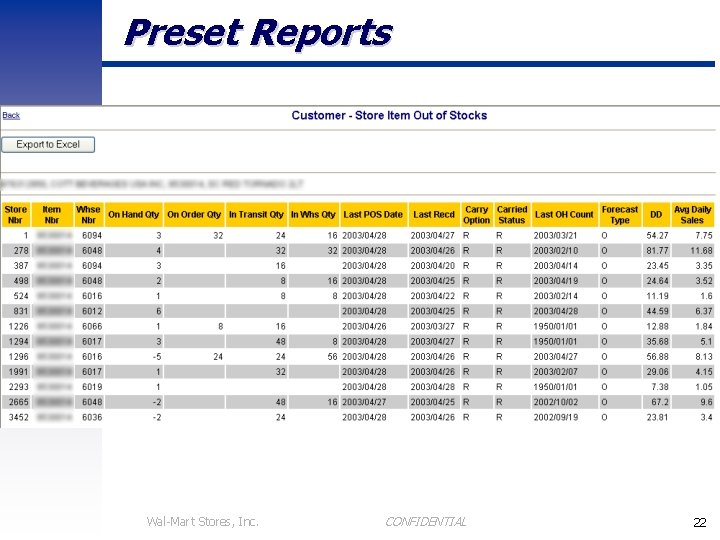
Task: Select the Last Recd column header
Action: pyautogui.click(x=434, y=214)
